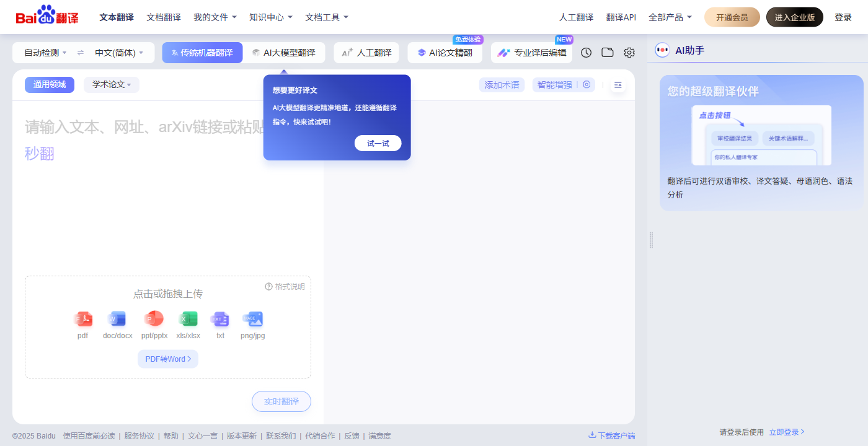The image size is (868, 446).
Task: Select the 通用领域 general domain option
Action: click(50, 85)
